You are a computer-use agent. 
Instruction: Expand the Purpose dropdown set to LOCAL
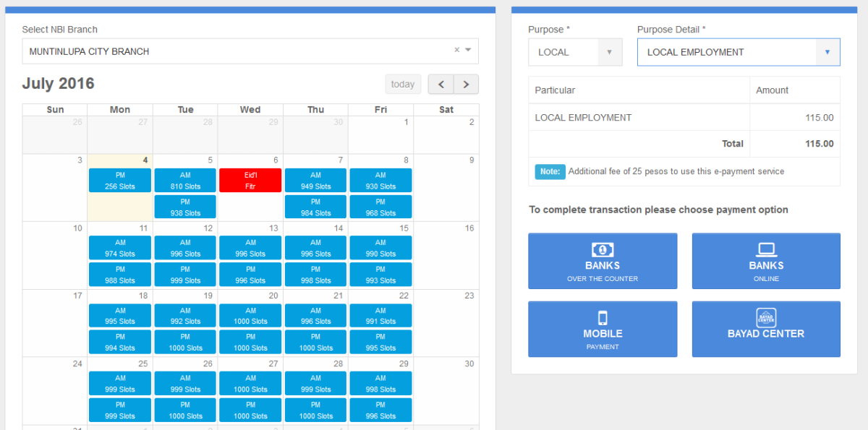[x=609, y=52]
